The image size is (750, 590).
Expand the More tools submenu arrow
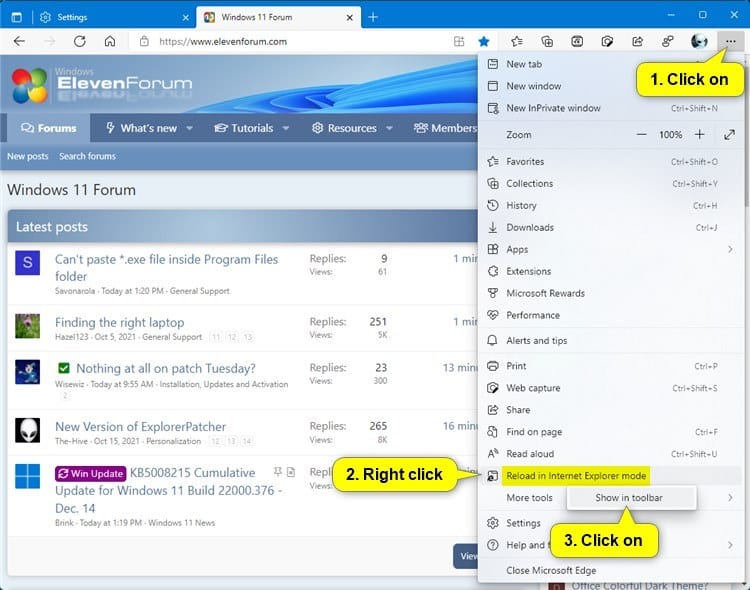[730, 498]
